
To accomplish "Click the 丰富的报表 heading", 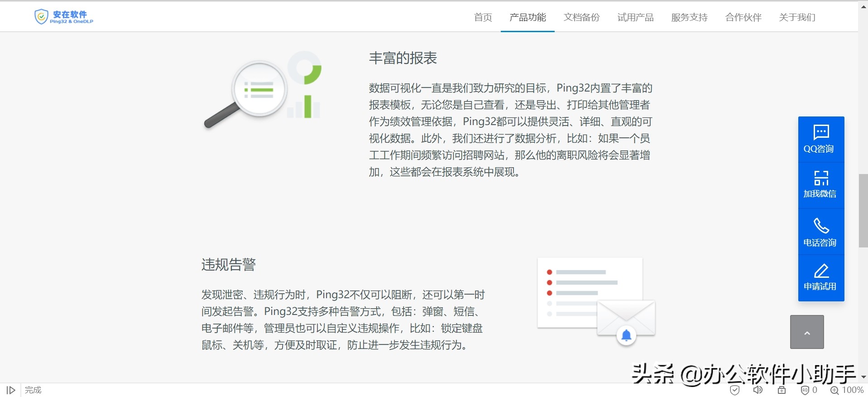I will pos(403,58).
